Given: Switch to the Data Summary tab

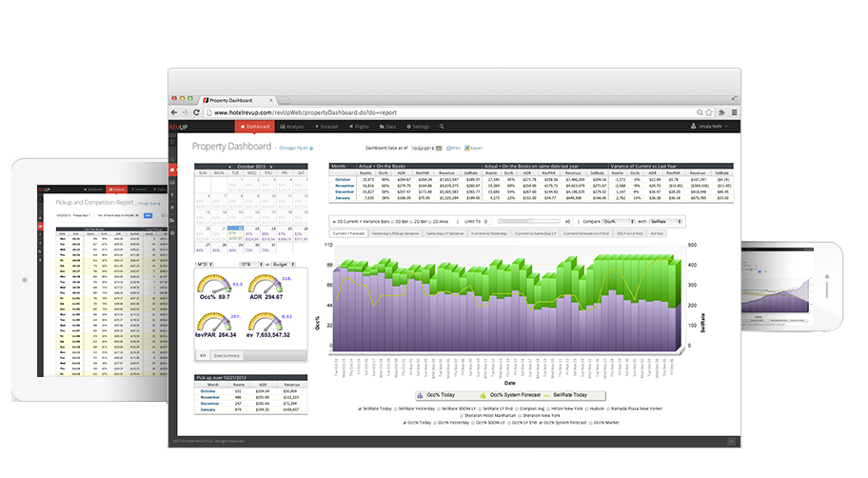Looking at the screenshot, I should point(227,355).
